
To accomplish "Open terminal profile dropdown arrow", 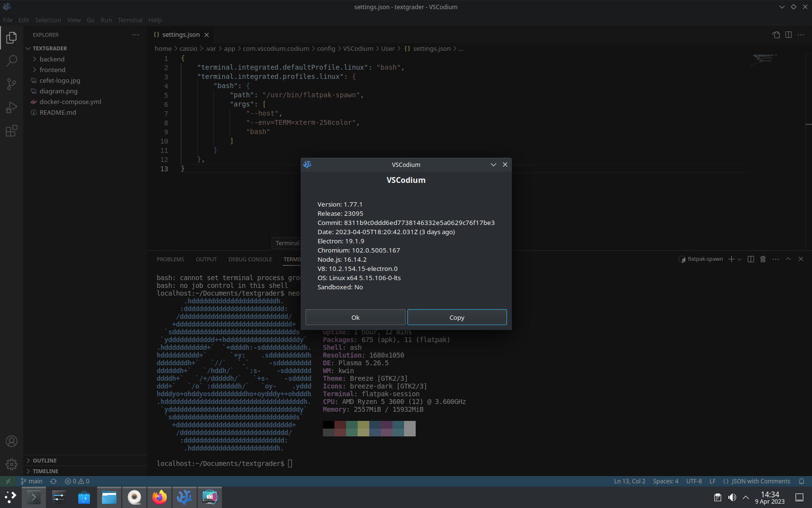I will [739, 259].
